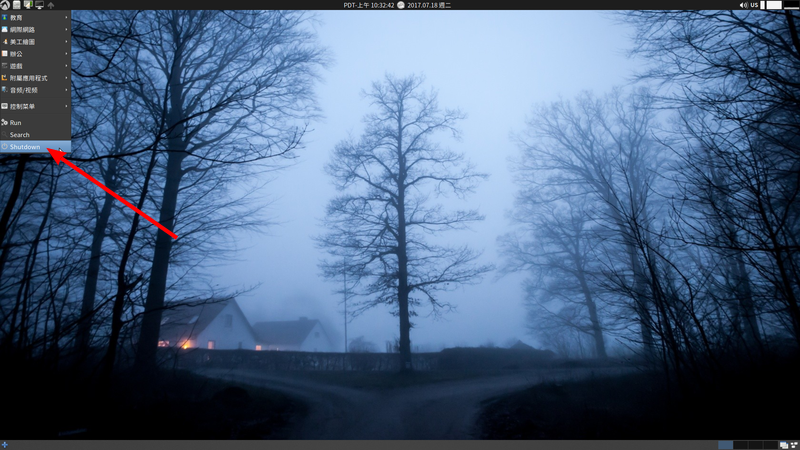Open the 音頻/視頻 menu category
This screenshot has width=800, height=450.
click(35, 90)
